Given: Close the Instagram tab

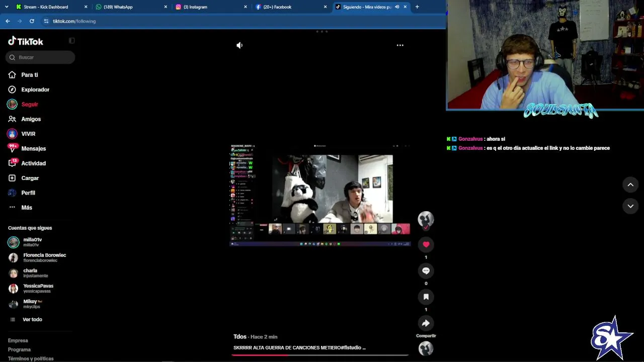Looking at the screenshot, I should click(246, 7).
